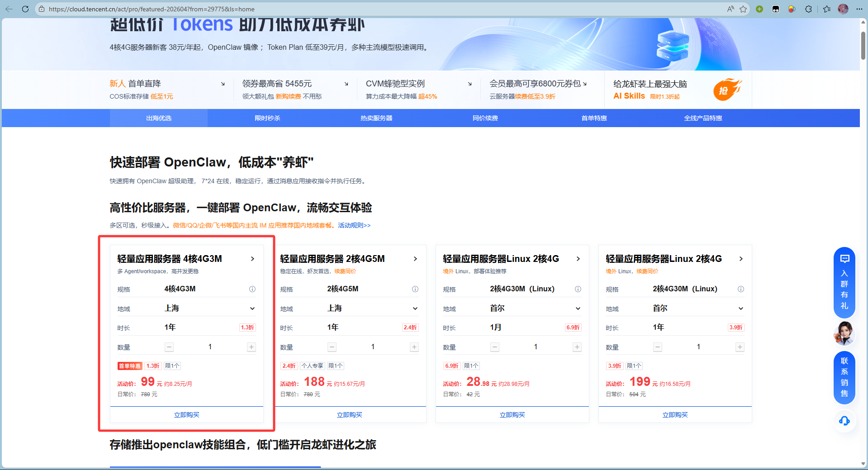This screenshot has height=470, width=868.
Task: Select the 全线产品特惠 tab
Action: click(703, 118)
